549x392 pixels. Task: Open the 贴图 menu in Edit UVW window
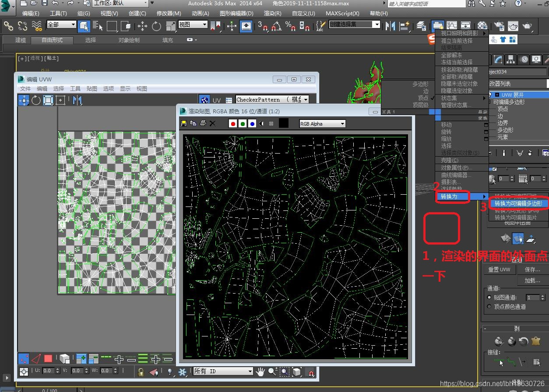coord(91,88)
